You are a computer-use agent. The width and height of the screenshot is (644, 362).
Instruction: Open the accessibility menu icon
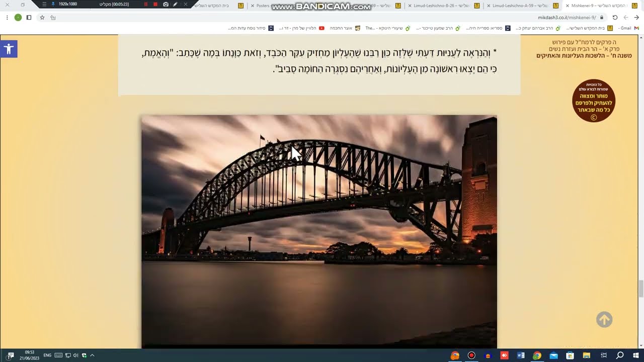(x=9, y=49)
